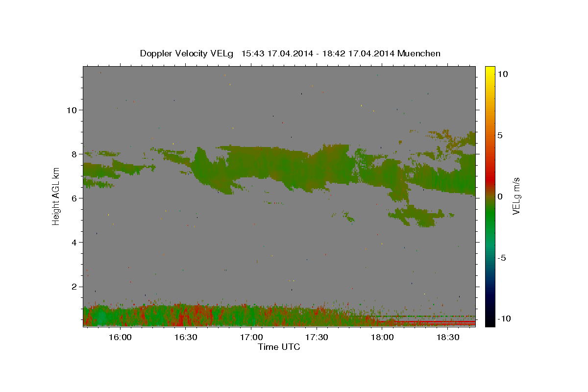Screen dimensions: 588x392
Task: Click the 10 km height tick label
Action: 72,110
